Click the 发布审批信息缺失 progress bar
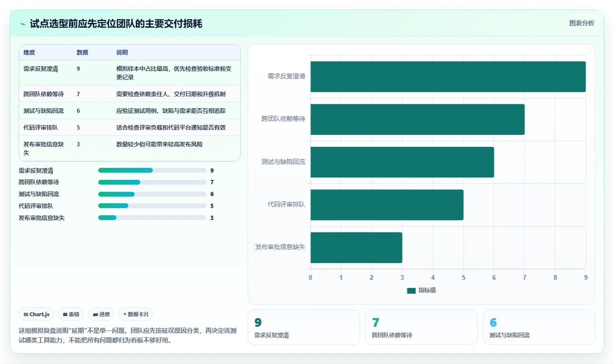614x364 pixels. point(152,218)
